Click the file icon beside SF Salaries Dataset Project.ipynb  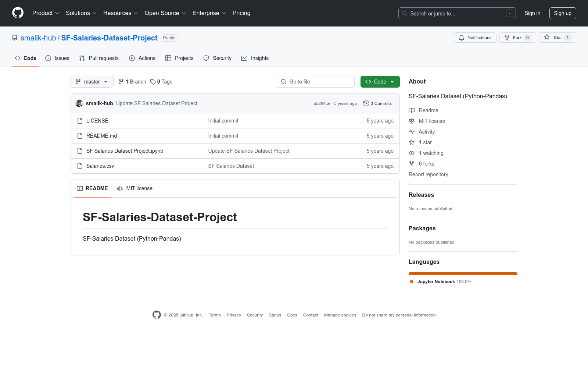click(80, 151)
